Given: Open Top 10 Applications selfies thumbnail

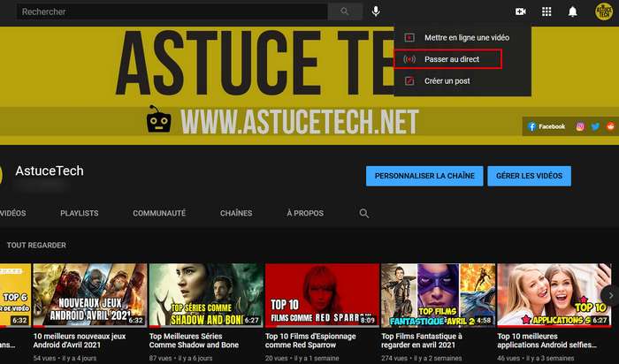Looking at the screenshot, I should click(554, 295).
